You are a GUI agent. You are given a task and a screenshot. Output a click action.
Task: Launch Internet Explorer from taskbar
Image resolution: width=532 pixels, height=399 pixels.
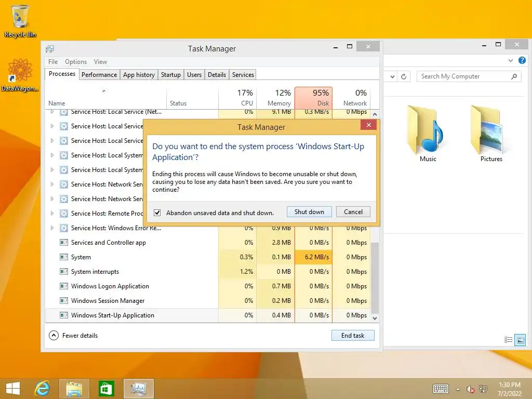[43, 389]
